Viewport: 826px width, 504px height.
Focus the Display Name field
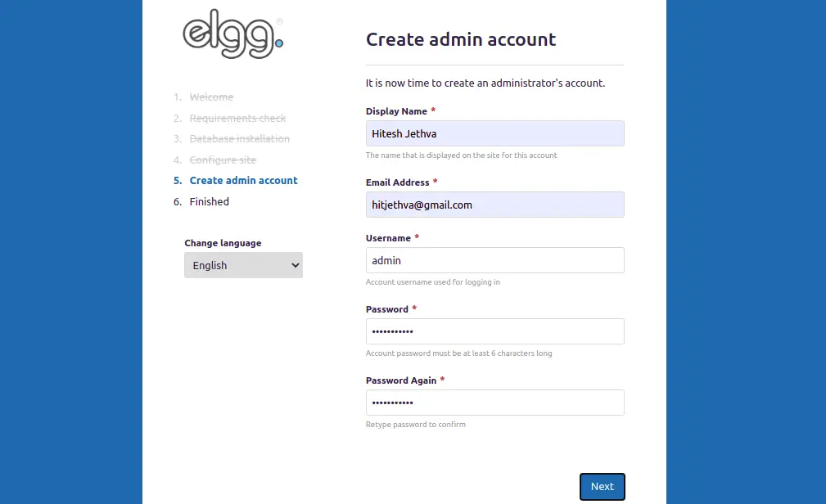tap(494, 133)
